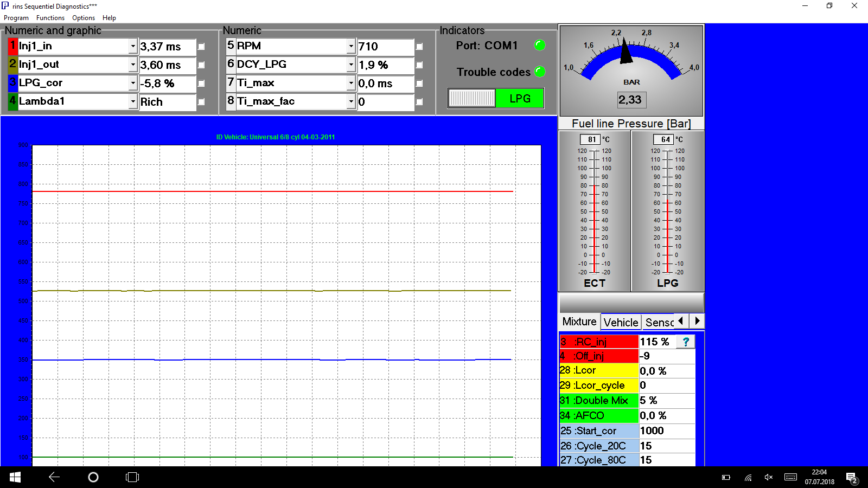
Task: Expand the Inj1_out channel dropdown
Action: coord(133,65)
